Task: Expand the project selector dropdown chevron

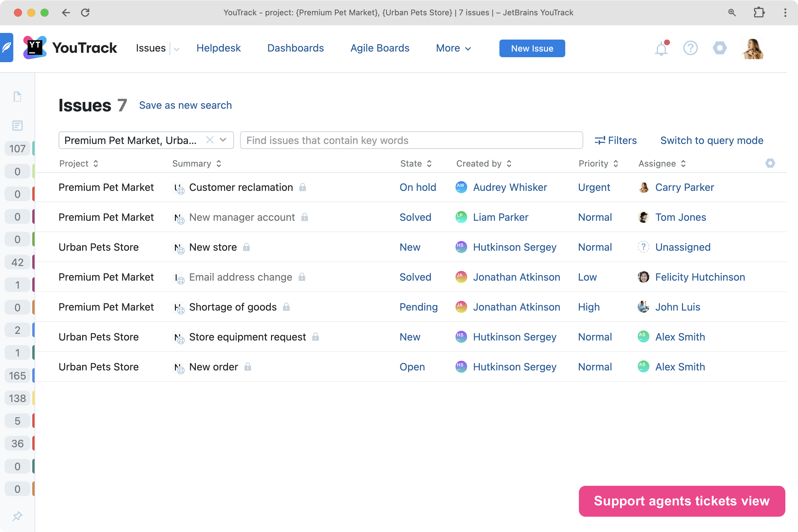Action: [223, 140]
